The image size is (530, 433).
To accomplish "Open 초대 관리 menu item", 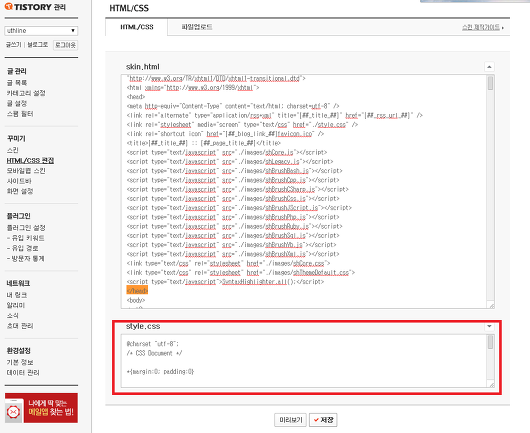I will click(20, 326).
